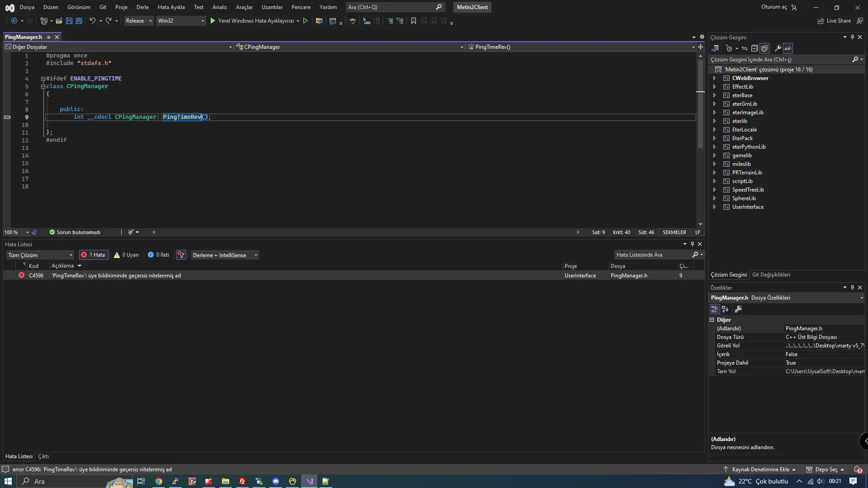Click the Save All icon

pyautogui.click(x=79, y=21)
